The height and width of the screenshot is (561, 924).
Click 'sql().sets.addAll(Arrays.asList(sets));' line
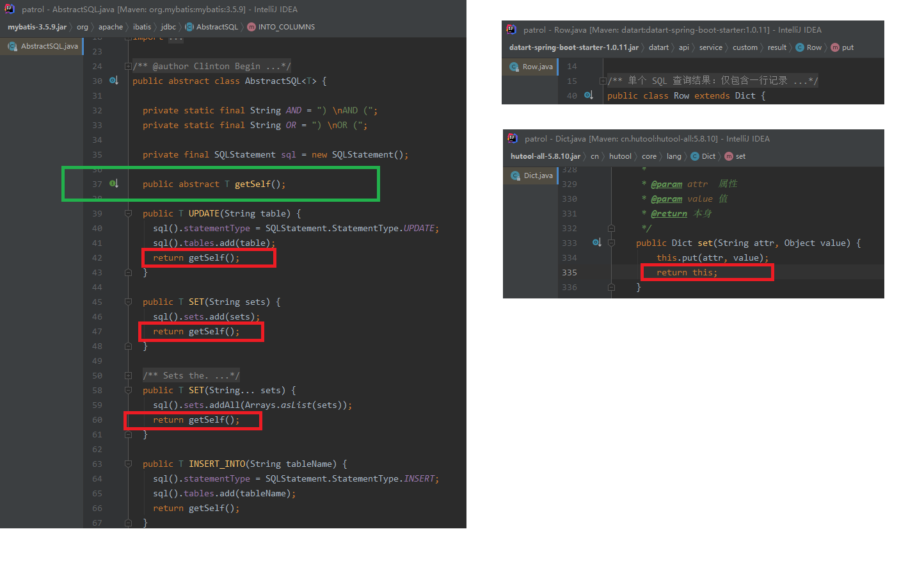click(253, 405)
